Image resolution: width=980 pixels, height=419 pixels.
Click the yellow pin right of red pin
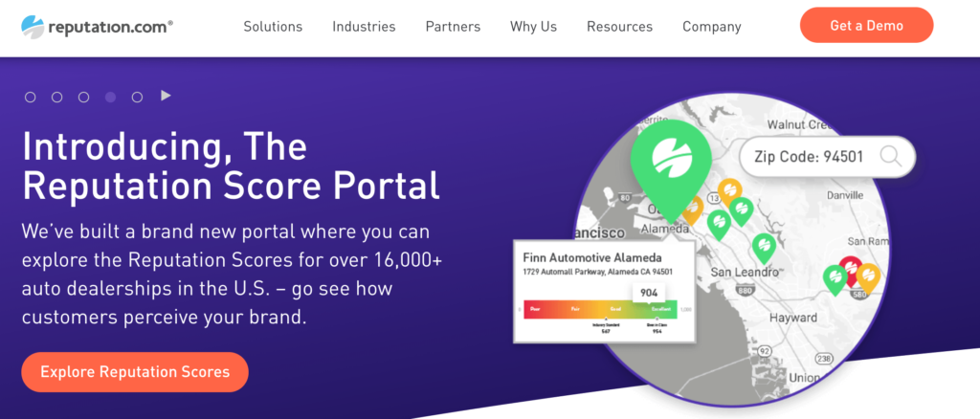pos(867,277)
